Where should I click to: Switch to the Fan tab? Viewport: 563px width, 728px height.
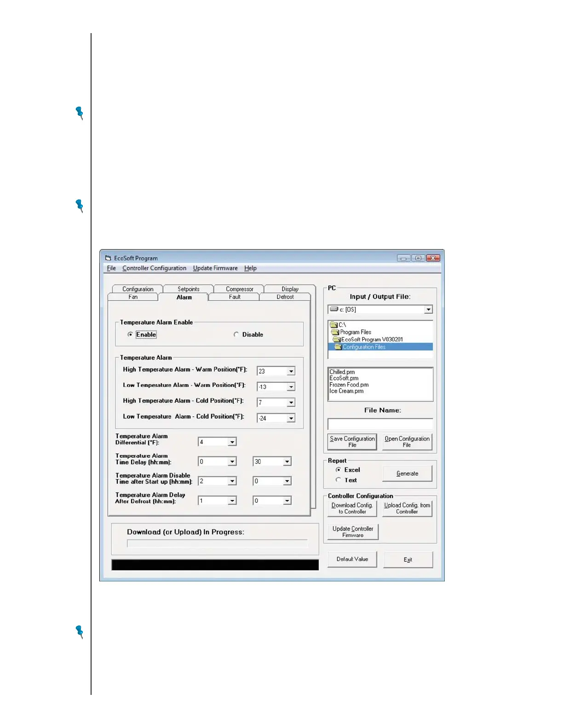pyautogui.click(x=133, y=297)
